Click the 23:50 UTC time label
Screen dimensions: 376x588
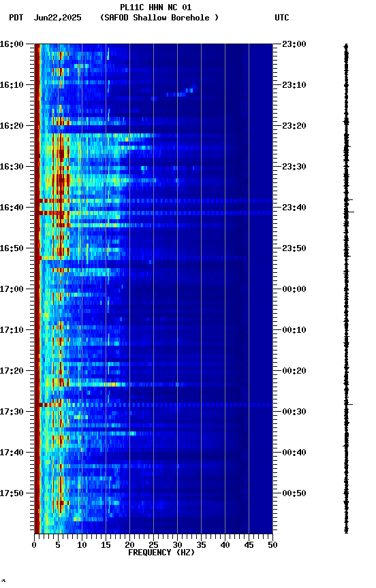pyautogui.click(x=294, y=248)
